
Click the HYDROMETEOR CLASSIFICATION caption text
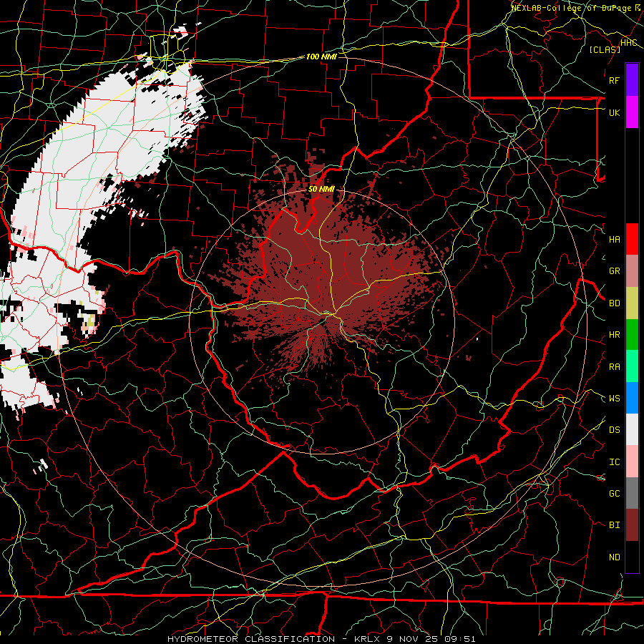pyautogui.click(x=251, y=639)
